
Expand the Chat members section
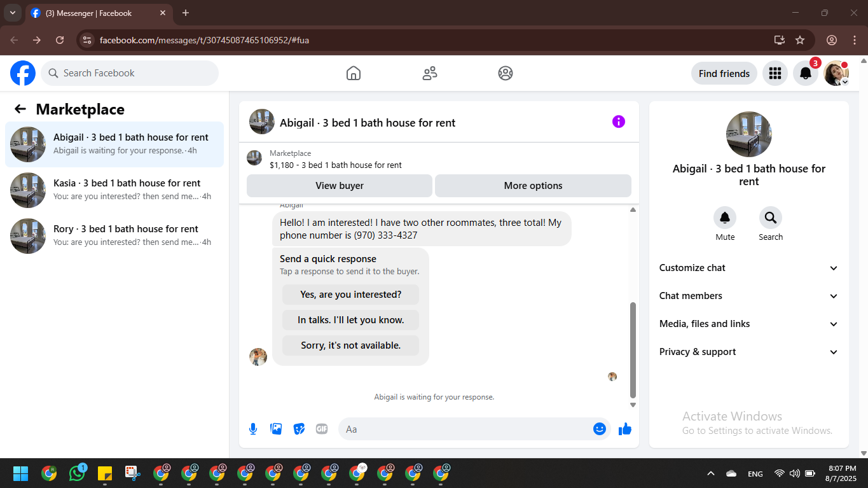pyautogui.click(x=749, y=296)
